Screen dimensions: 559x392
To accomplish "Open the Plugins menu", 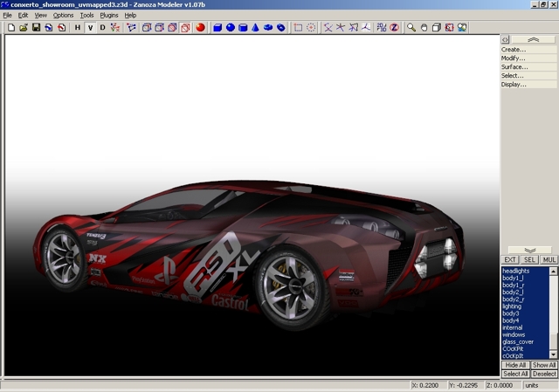I will coord(109,15).
